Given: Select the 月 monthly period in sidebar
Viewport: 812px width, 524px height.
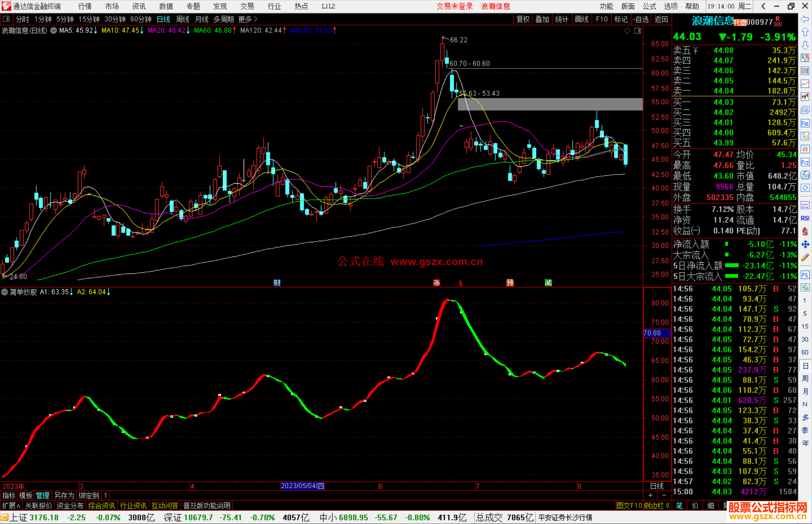Looking at the screenshot, I should point(805,391).
